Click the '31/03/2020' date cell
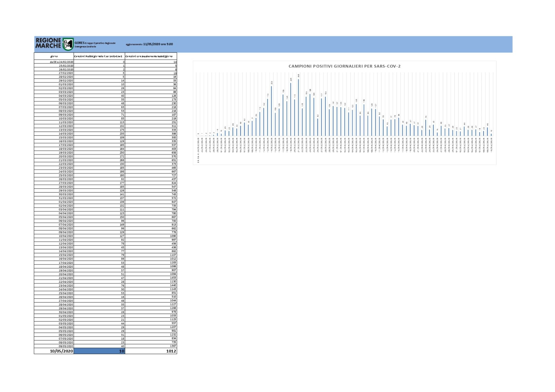The width and height of the screenshot is (555, 392). point(54,198)
